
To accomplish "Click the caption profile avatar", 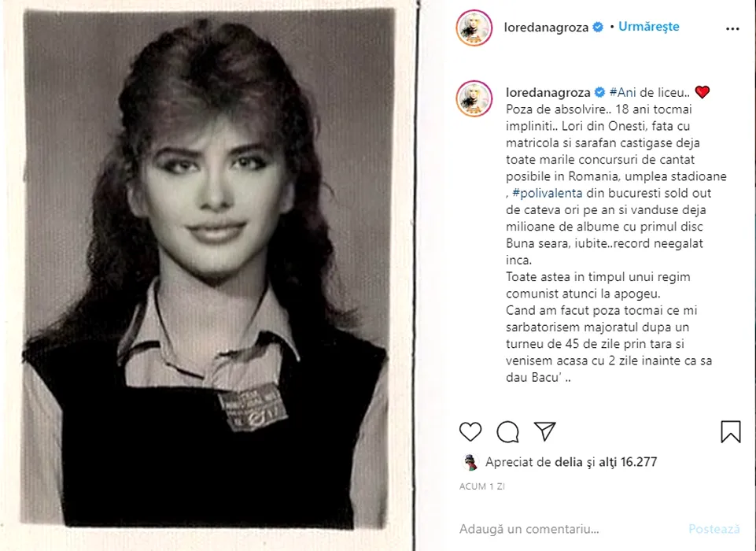I will [x=474, y=98].
